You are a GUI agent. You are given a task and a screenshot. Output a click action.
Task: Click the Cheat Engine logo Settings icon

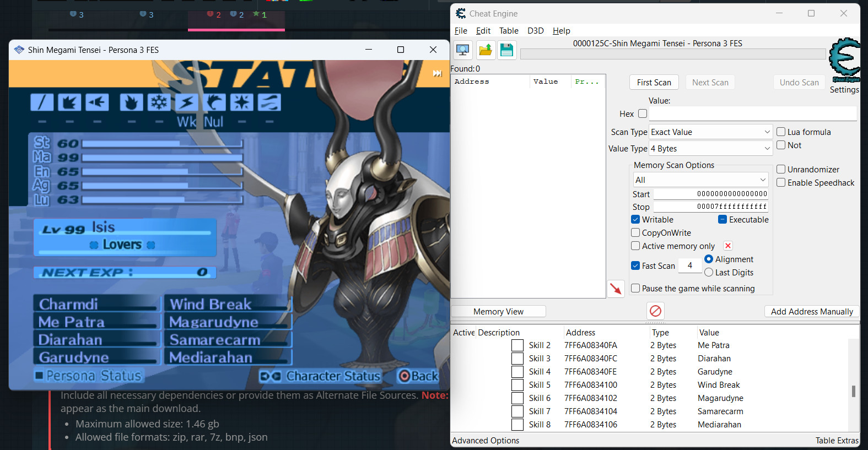coord(844,60)
